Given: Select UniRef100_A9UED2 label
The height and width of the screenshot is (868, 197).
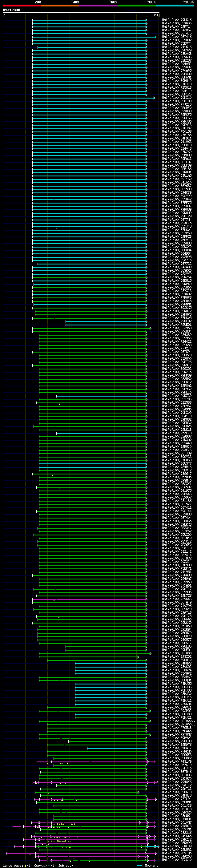Looking at the screenshot, I should click(177, 321).
